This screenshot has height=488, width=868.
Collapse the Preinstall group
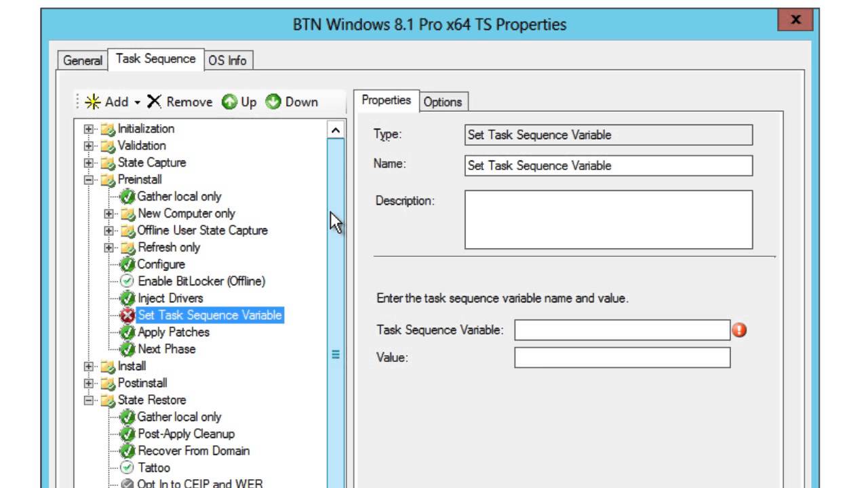(x=89, y=180)
